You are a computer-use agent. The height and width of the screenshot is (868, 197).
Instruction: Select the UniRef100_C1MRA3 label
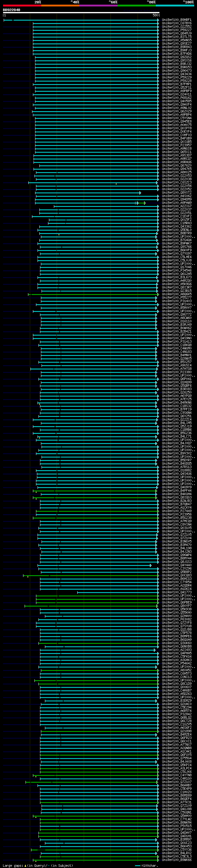tap(176, 223)
